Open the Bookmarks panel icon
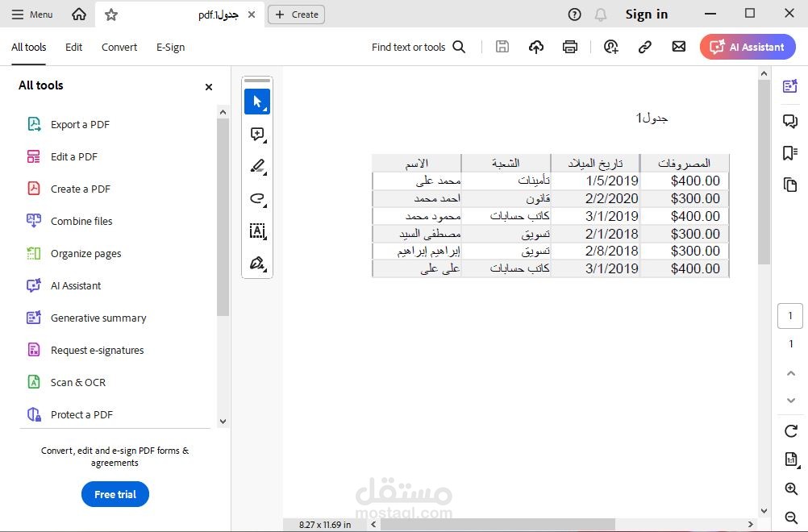Screen dimensions: 808x532 coord(790,153)
